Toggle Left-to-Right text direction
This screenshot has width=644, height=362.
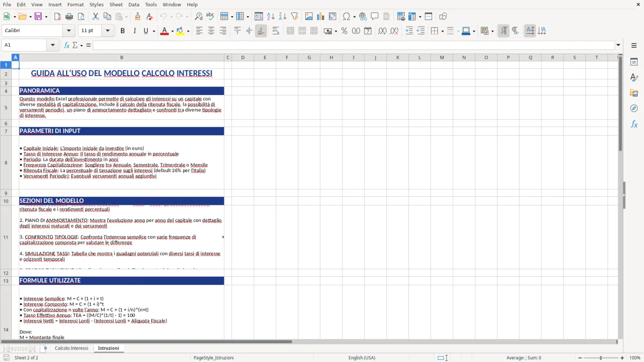(503, 31)
